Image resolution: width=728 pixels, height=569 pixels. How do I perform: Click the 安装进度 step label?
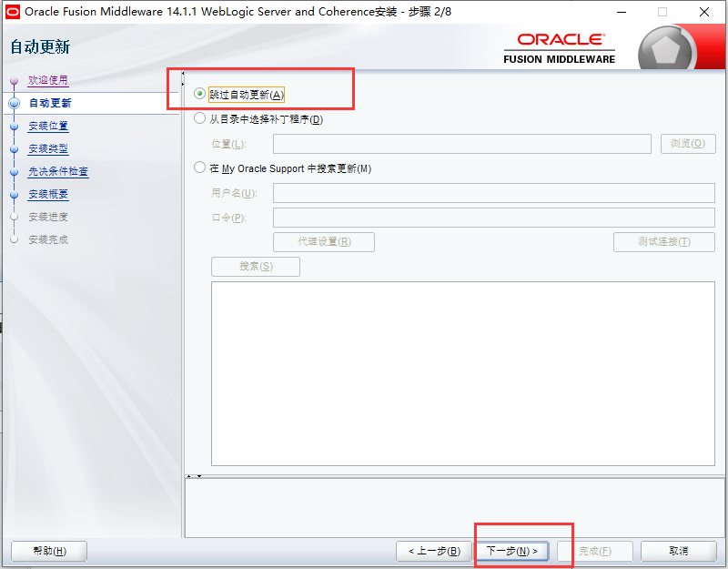(x=48, y=217)
